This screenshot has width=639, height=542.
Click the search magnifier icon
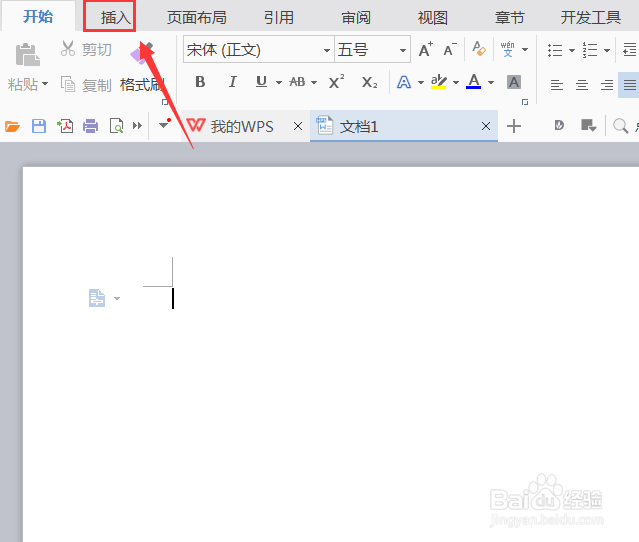620,126
